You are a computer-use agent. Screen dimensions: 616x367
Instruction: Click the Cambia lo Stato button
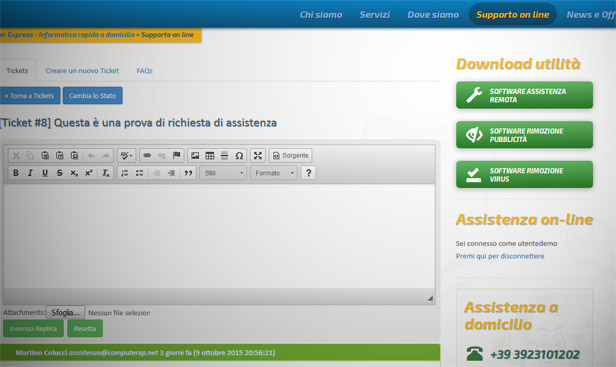click(x=92, y=95)
